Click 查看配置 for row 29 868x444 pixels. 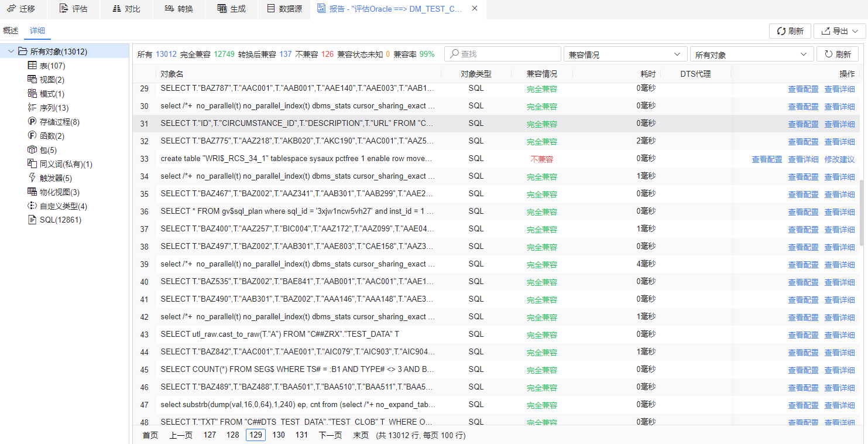[x=803, y=89]
